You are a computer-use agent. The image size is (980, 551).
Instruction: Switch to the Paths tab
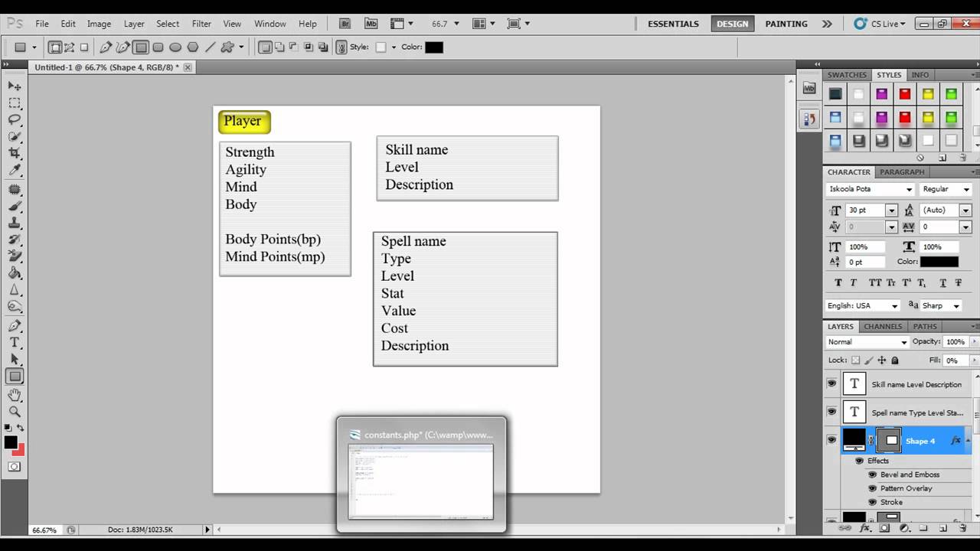click(925, 327)
